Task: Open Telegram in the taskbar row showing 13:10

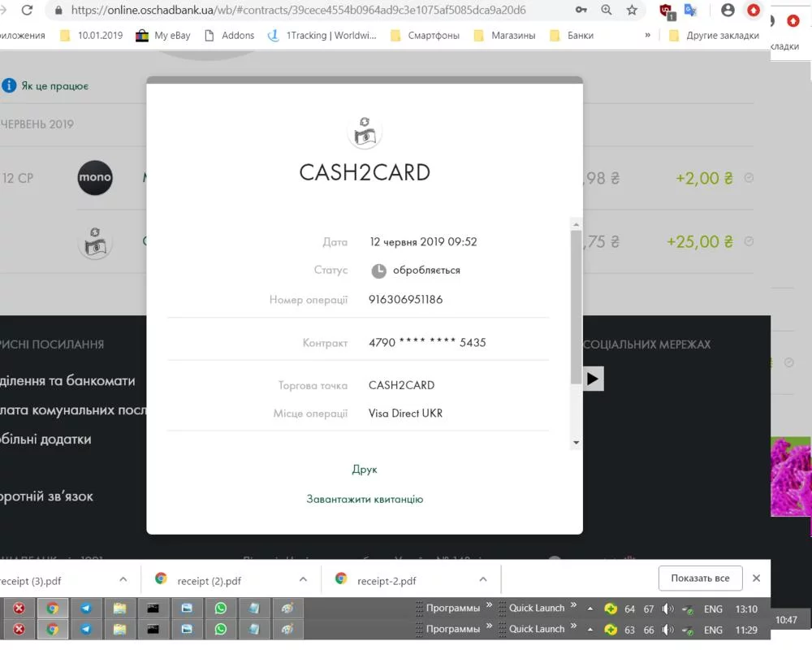Action: click(x=86, y=608)
